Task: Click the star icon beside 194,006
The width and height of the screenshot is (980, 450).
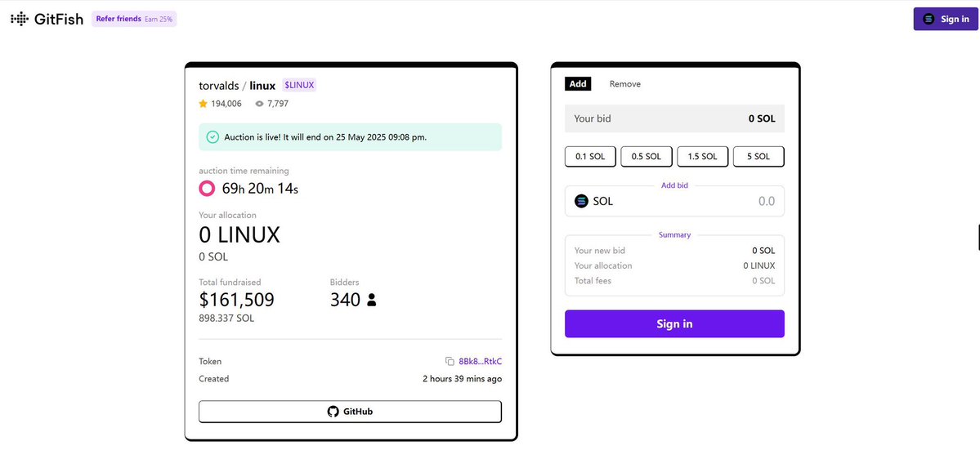Action: point(204,104)
